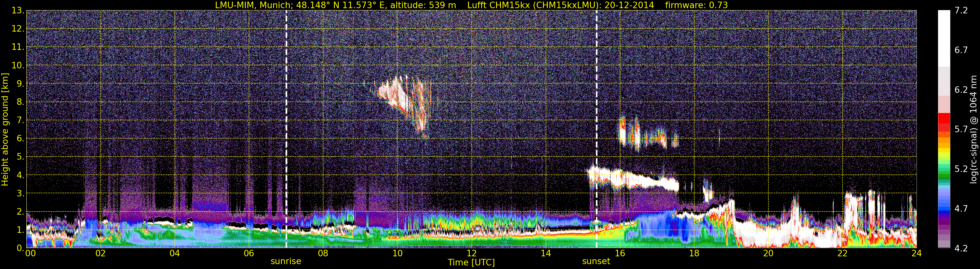980x269 pixels.
Task: Click the time axis tick label 14
Action: pos(545,254)
